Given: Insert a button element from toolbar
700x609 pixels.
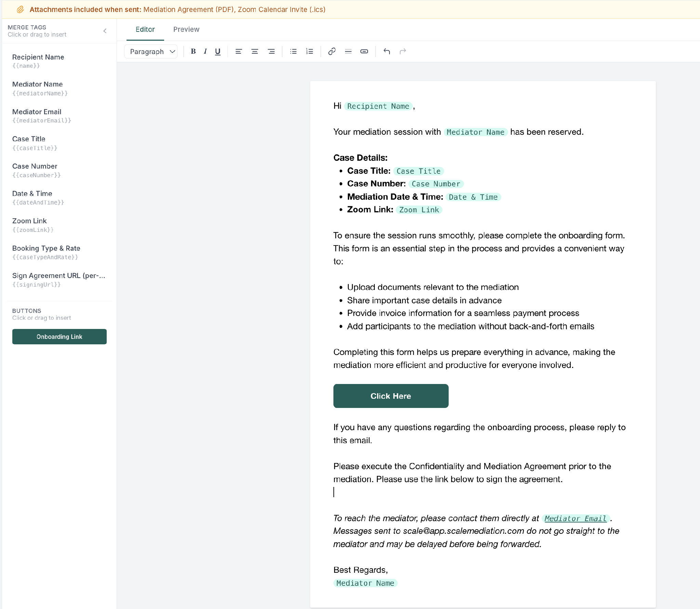Looking at the screenshot, I should pos(364,51).
